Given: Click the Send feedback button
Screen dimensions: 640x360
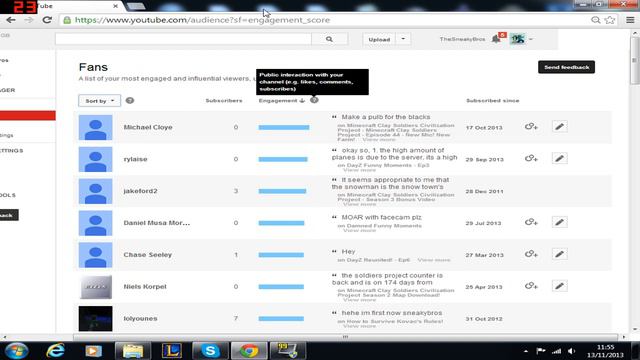Looking at the screenshot, I should coord(566,67).
